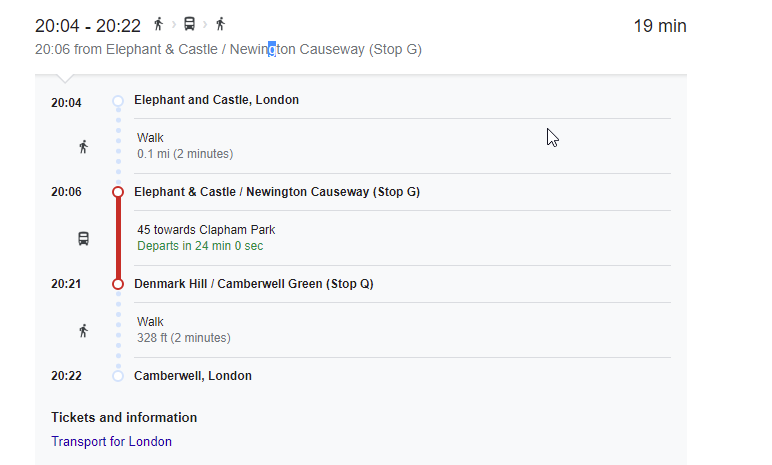Click the bus icon in route header
772x465 pixels.
pos(189,24)
